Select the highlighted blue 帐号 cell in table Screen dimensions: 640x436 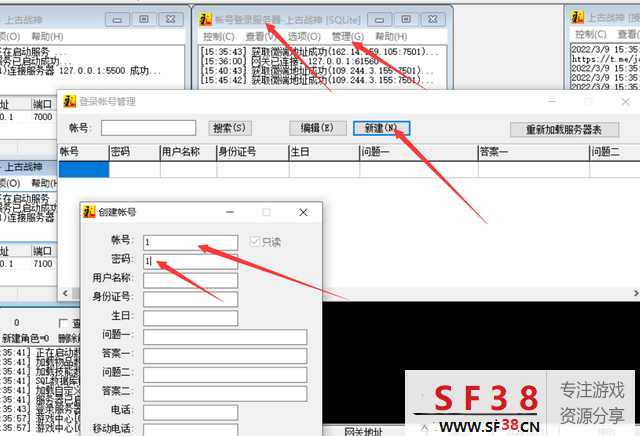(84, 169)
